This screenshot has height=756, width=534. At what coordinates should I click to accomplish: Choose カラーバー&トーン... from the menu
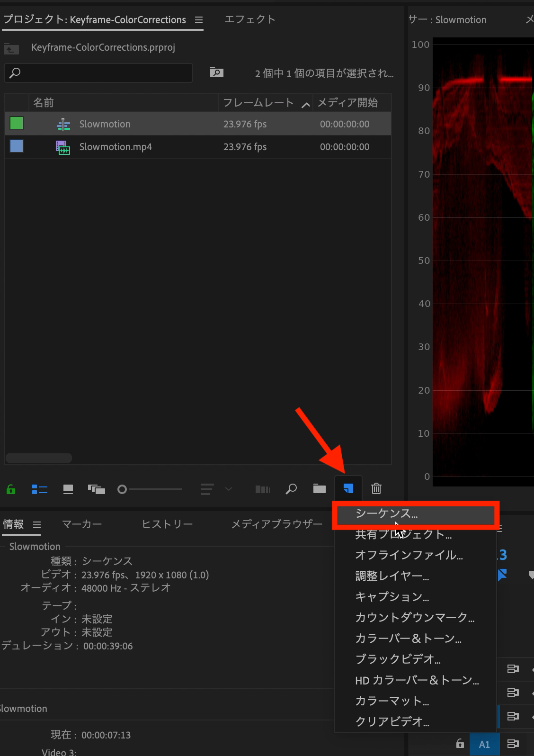(x=415, y=639)
